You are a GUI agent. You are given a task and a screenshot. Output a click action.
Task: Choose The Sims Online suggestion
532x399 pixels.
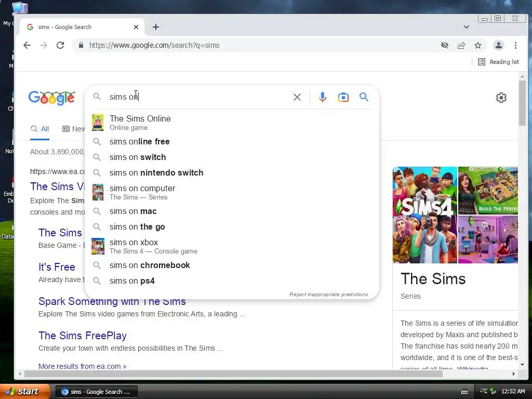(x=232, y=123)
